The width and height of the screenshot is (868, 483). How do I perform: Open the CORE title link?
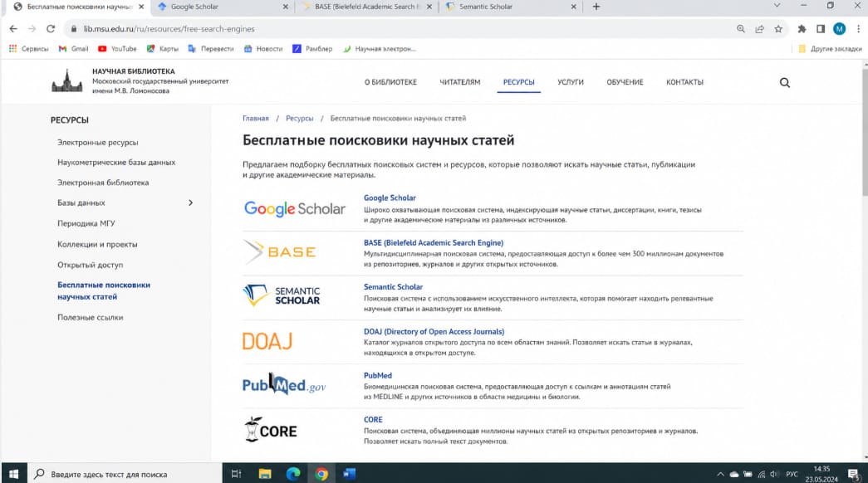point(373,419)
